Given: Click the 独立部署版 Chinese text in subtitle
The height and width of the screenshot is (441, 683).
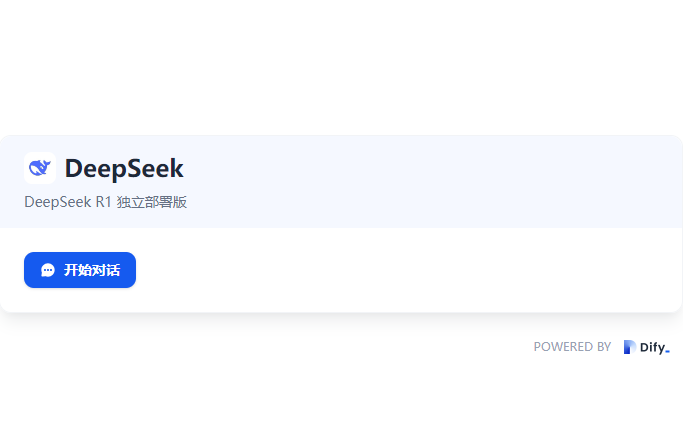Looking at the screenshot, I should click(x=152, y=202).
